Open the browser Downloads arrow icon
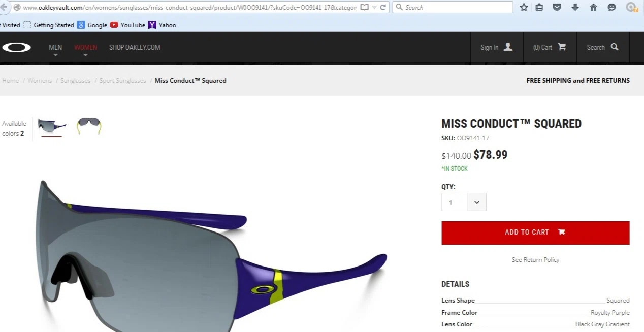The image size is (644, 332). [575, 7]
